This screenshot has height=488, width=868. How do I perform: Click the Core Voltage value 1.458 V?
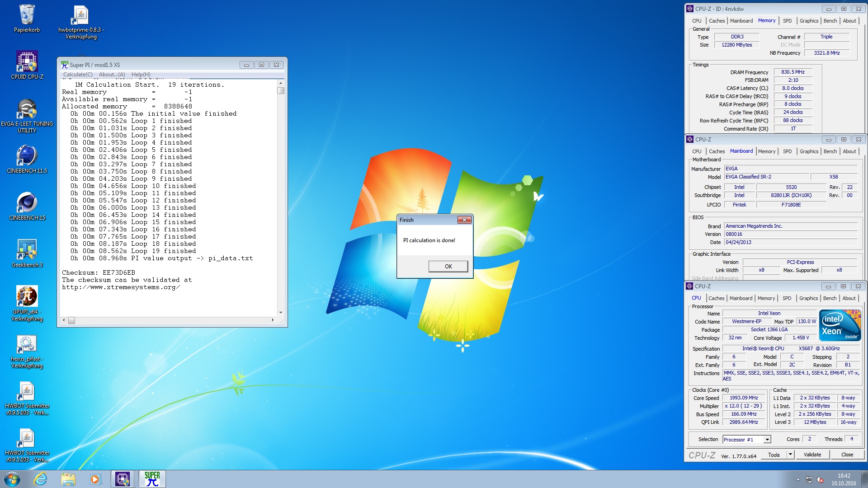[800, 338]
